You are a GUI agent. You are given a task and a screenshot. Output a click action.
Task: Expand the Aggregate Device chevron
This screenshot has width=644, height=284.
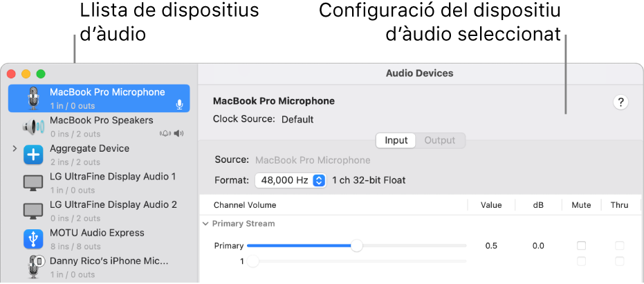15,148
